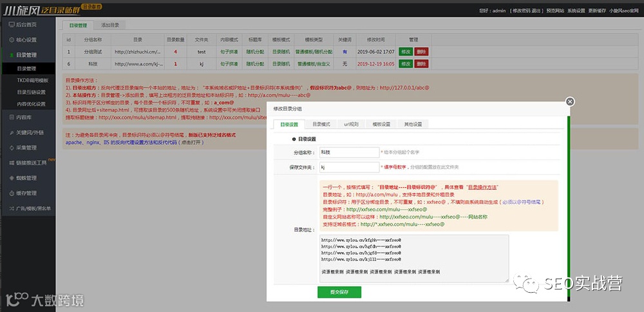Switch to the 添加目录 page tab
Viewport: 644px width, 312px height.
tap(110, 25)
